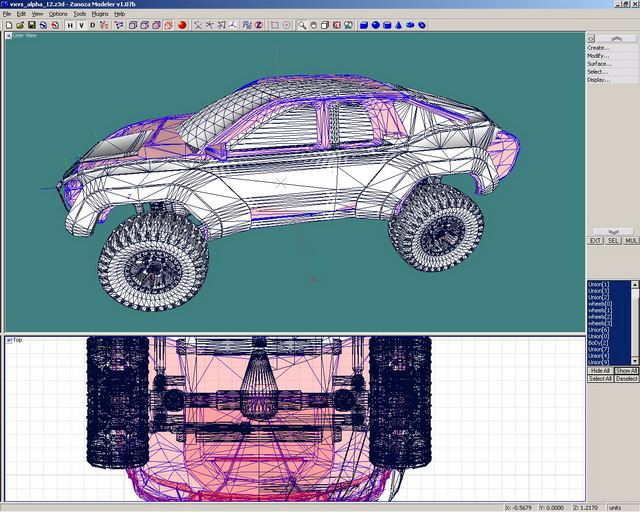640x512 pixels.
Task: Select the magnifier zoom tool
Action: (x=301, y=25)
